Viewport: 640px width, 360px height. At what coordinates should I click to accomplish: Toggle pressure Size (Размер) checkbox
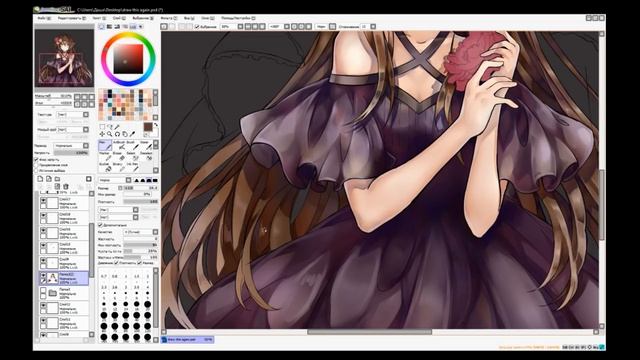(x=140, y=263)
